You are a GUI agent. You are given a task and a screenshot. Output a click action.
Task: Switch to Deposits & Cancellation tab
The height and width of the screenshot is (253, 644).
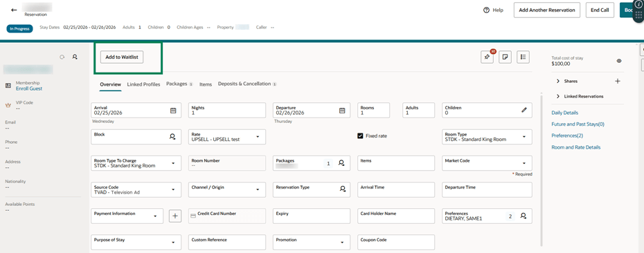coord(247,84)
